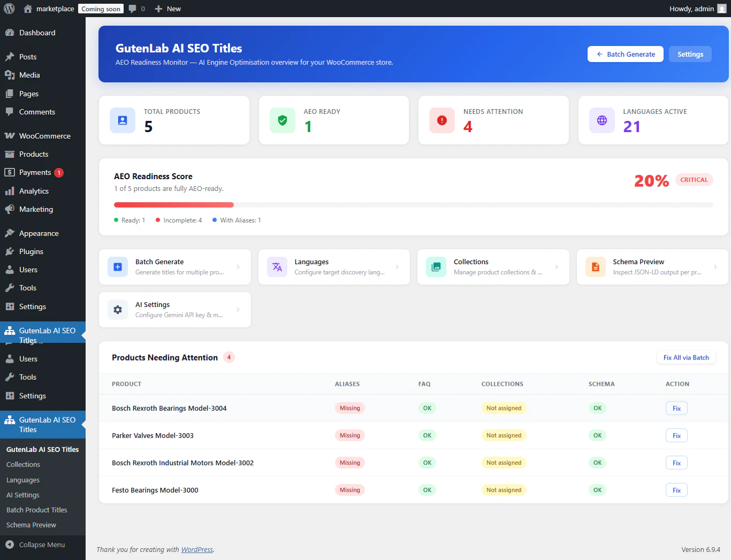Open Batch Product Titles in the submenu
This screenshot has width=731, height=560.
(x=36, y=510)
